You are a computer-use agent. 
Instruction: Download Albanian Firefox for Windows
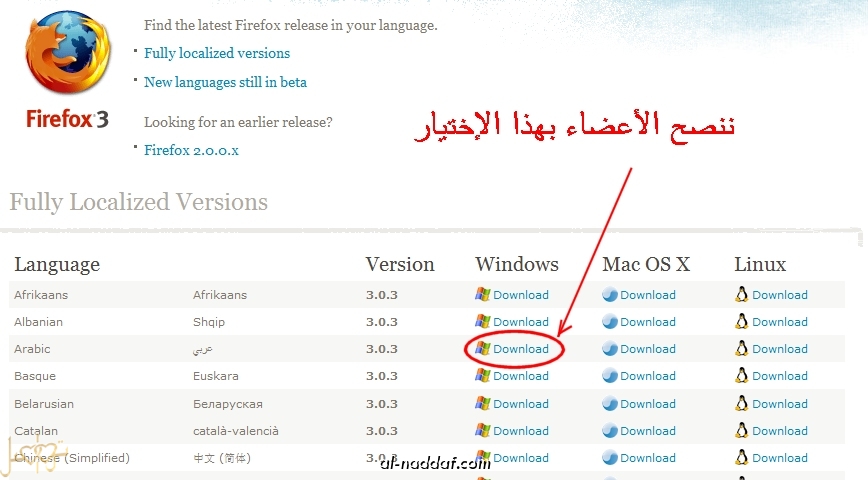(521, 322)
